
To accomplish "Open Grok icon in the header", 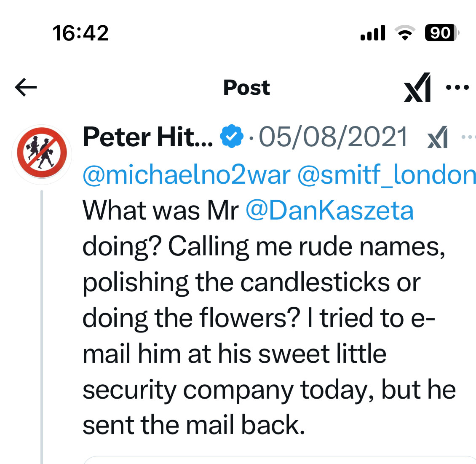I will 417,87.
